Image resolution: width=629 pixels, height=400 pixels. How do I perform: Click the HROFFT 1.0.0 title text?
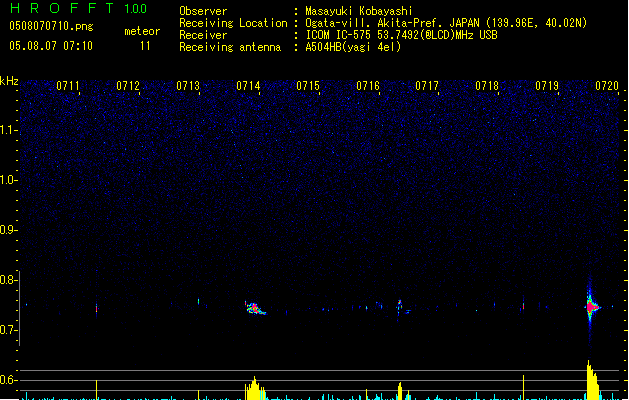78,8
